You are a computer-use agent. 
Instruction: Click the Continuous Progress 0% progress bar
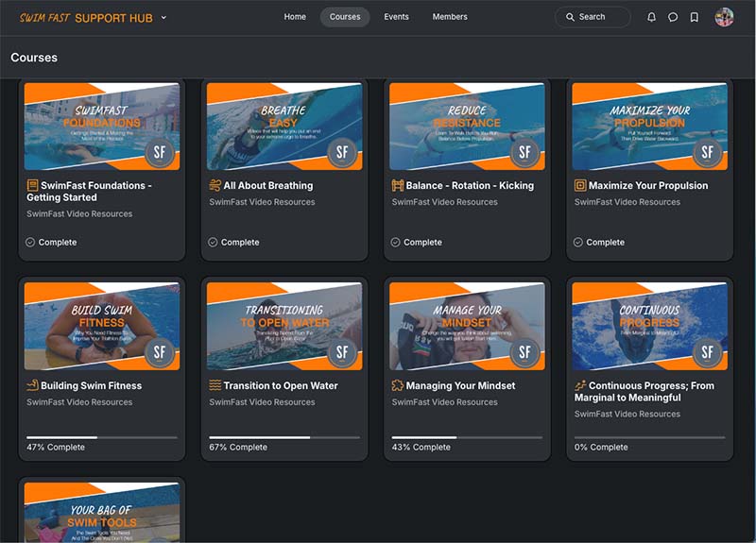[x=649, y=437]
